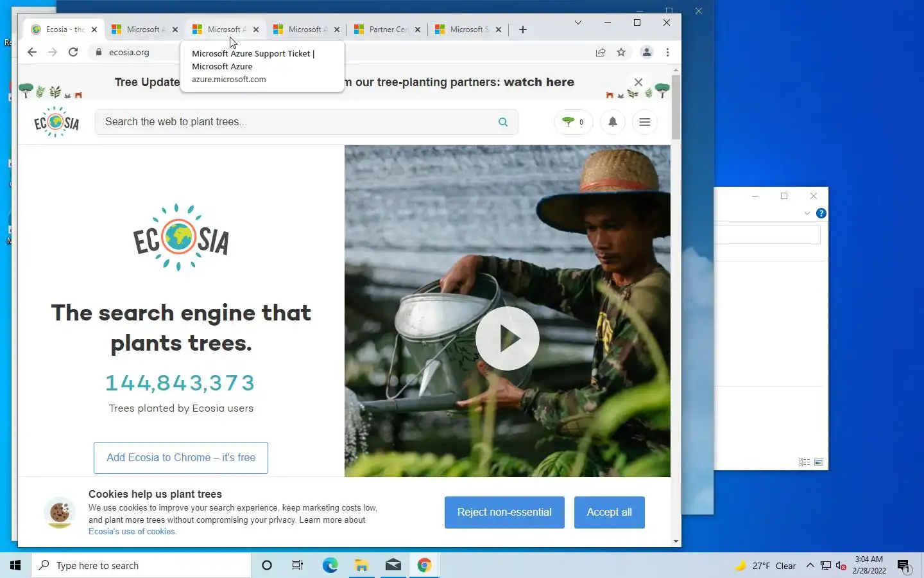
Task: Open File Explorer from the taskbar
Action: [x=362, y=565]
